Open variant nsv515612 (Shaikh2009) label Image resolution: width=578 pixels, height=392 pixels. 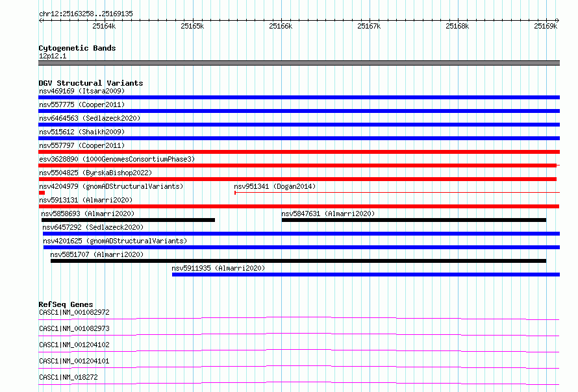[x=82, y=132]
